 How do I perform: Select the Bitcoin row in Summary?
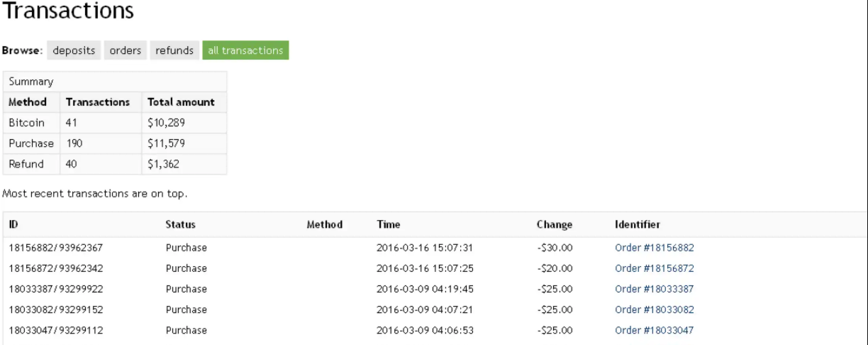pyautogui.click(x=115, y=123)
